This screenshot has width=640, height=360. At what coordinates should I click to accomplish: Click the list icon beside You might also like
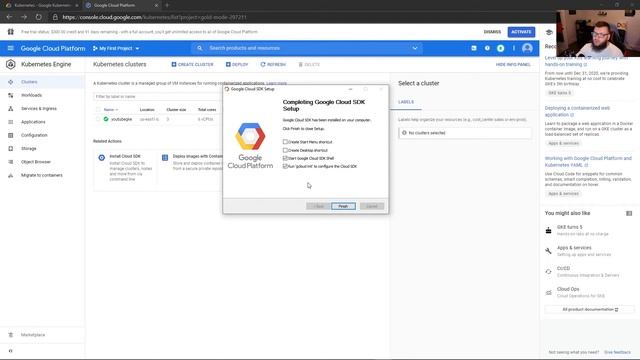coord(629,213)
